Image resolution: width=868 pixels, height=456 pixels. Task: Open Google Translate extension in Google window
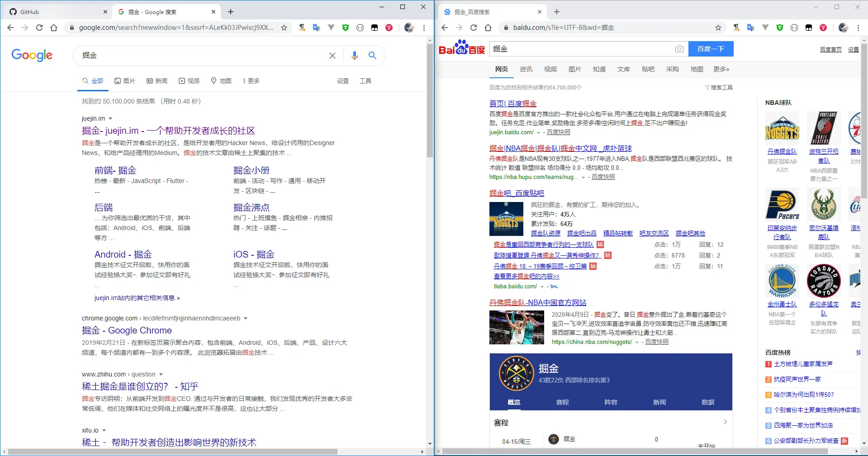click(317, 28)
